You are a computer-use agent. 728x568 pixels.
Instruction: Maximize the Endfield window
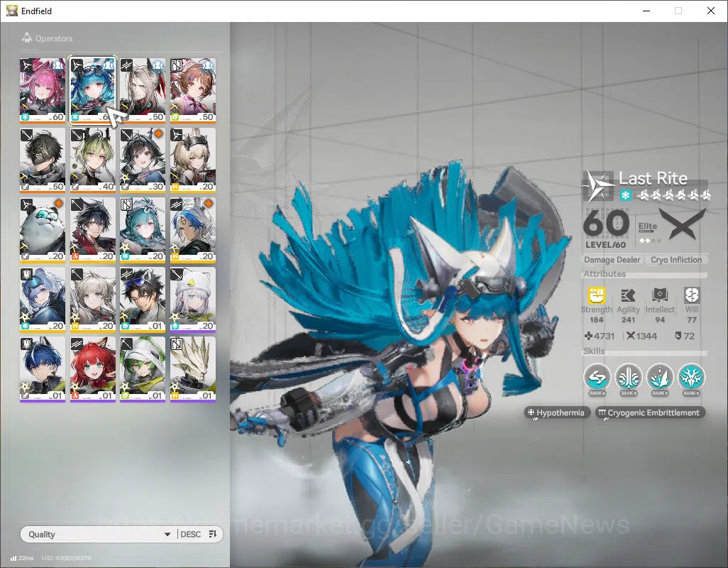click(x=678, y=11)
